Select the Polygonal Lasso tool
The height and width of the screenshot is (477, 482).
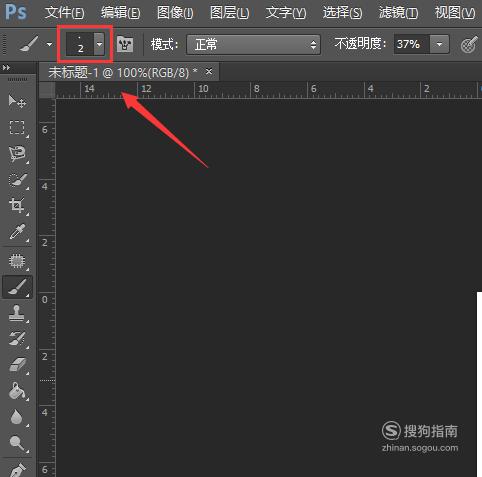click(17, 154)
